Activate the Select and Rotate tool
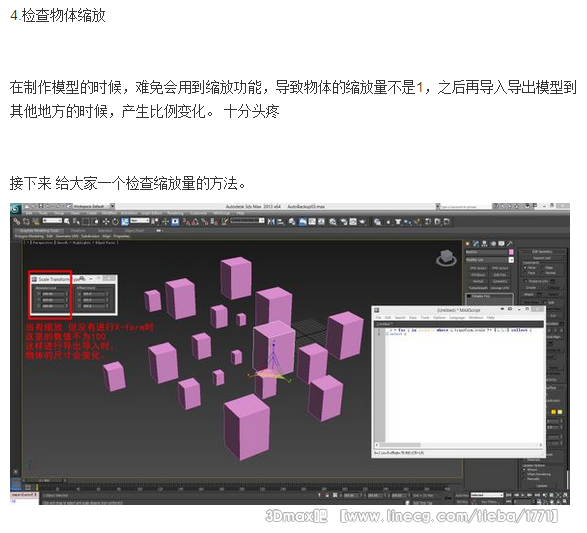 coord(115,222)
